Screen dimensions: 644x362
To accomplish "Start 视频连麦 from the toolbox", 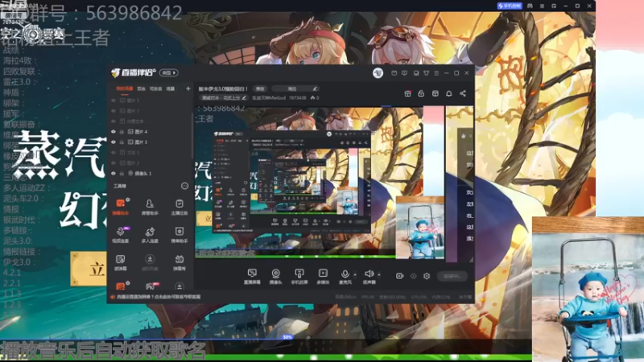I will (120, 235).
